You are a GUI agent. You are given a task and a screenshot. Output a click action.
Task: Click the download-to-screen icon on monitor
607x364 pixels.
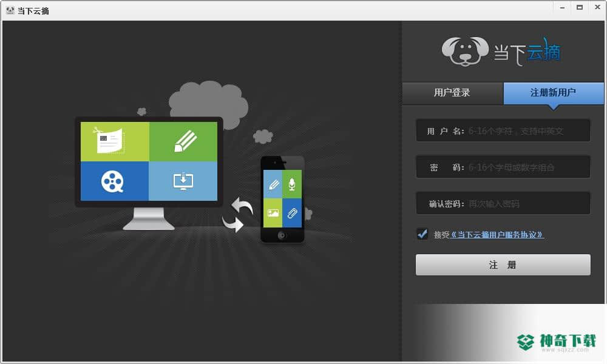tap(183, 181)
